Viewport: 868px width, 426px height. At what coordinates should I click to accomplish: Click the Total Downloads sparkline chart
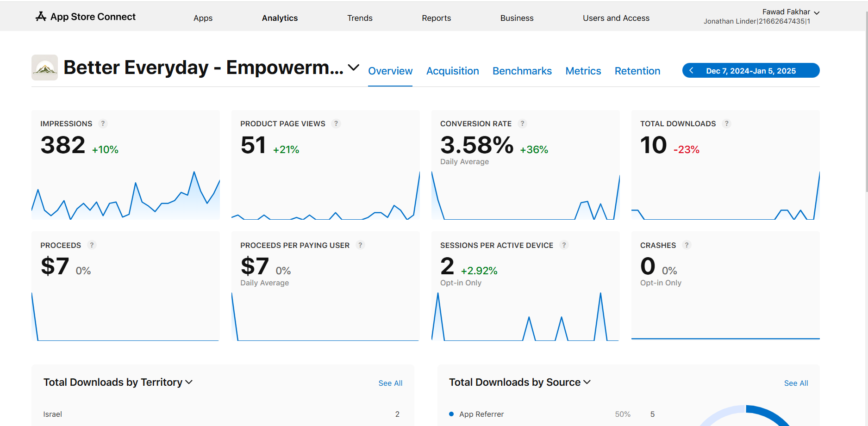[x=725, y=195]
